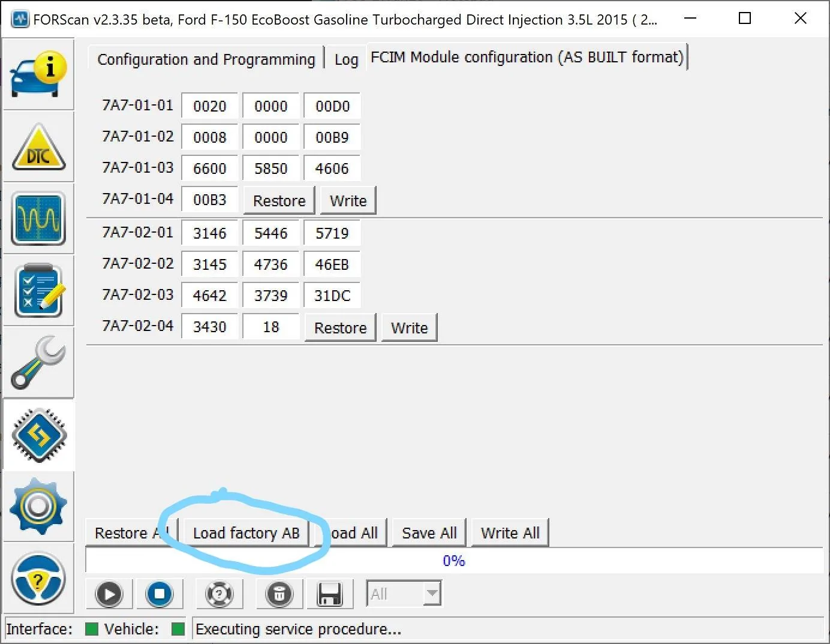Click the 0% progress bar
The width and height of the screenshot is (830, 644).
(454, 561)
